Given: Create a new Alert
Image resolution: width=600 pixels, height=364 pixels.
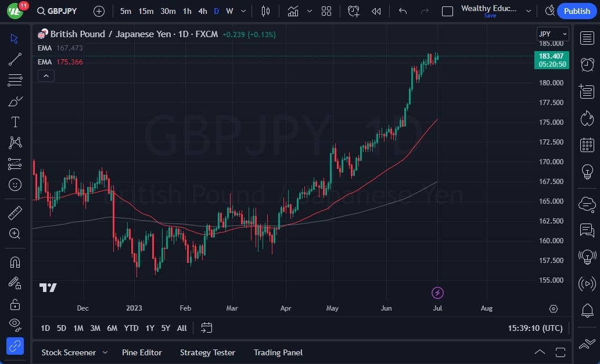Looking at the screenshot, I should point(353,10).
